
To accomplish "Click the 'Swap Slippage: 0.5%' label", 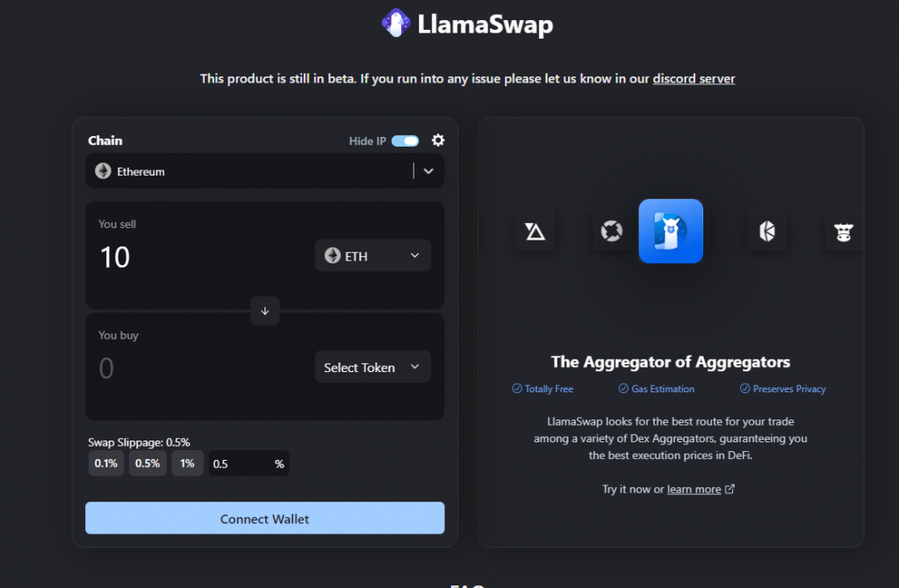I will click(139, 442).
